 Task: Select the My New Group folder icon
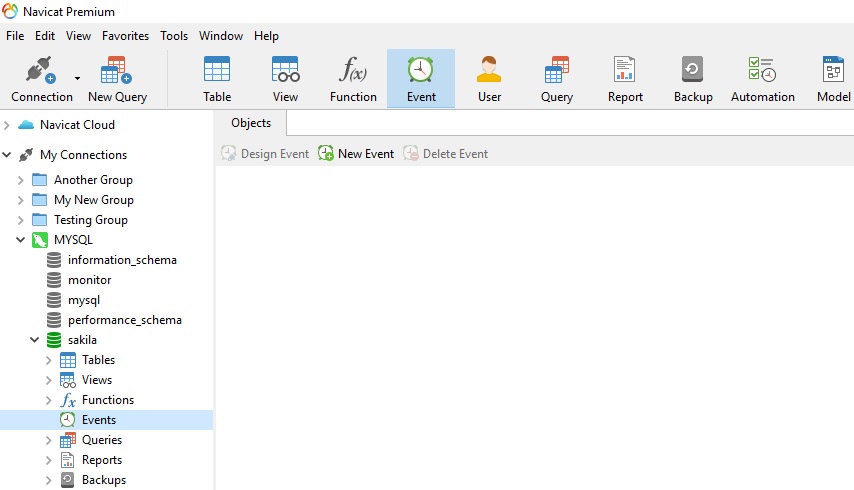pos(39,200)
